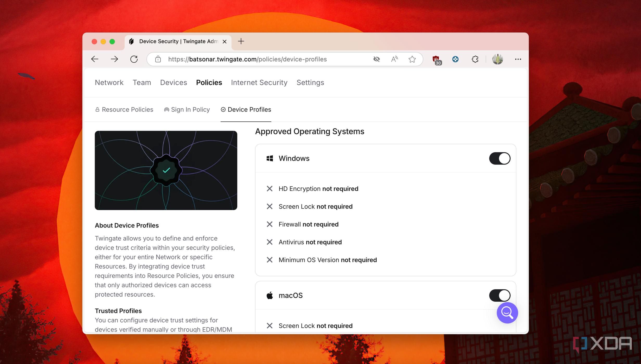The width and height of the screenshot is (641, 364).
Task: Open the browser three-dots menu
Action: pyautogui.click(x=518, y=59)
